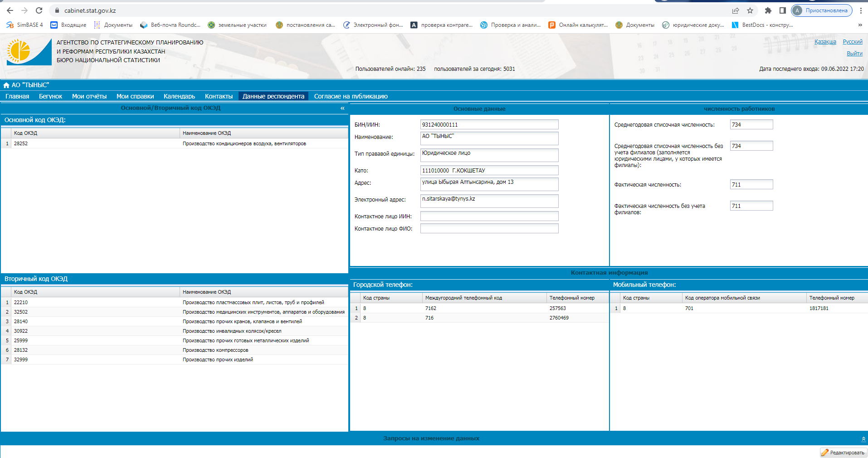Click the 'Код оператора мобильной связи' column header
The width and height of the screenshot is (868, 458).
click(x=744, y=298)
